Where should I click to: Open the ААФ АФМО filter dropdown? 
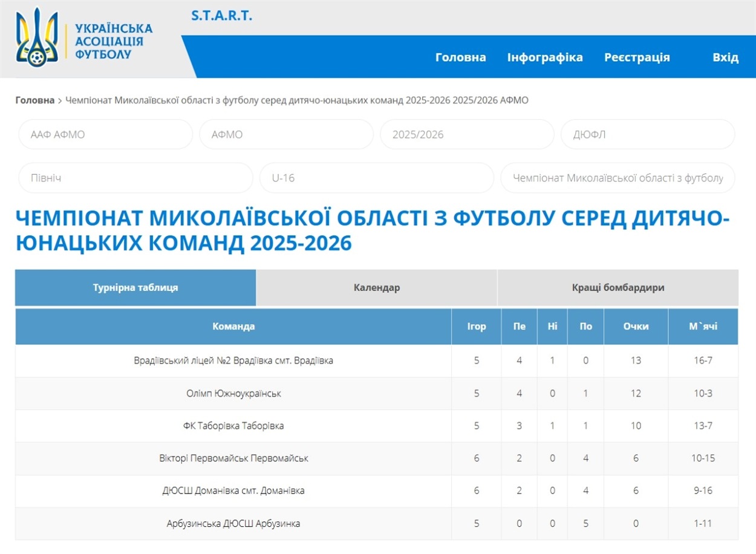[x=105, y=134]
